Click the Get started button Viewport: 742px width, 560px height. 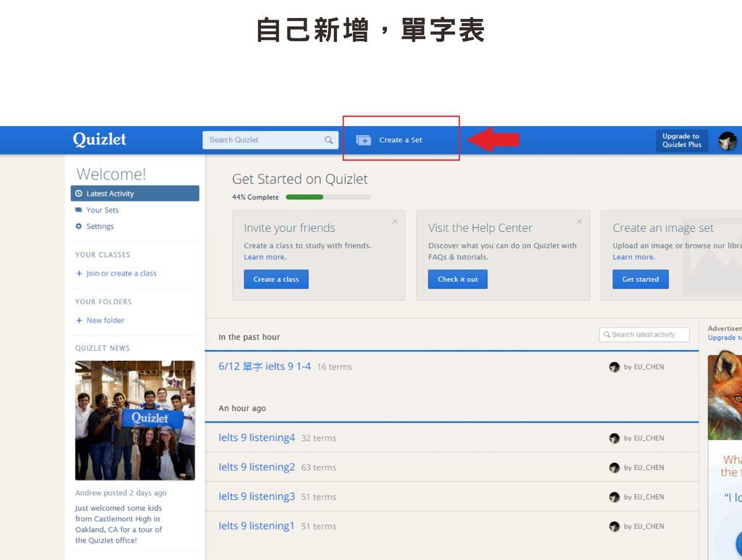pyautogui.click(x=641, y=279)
